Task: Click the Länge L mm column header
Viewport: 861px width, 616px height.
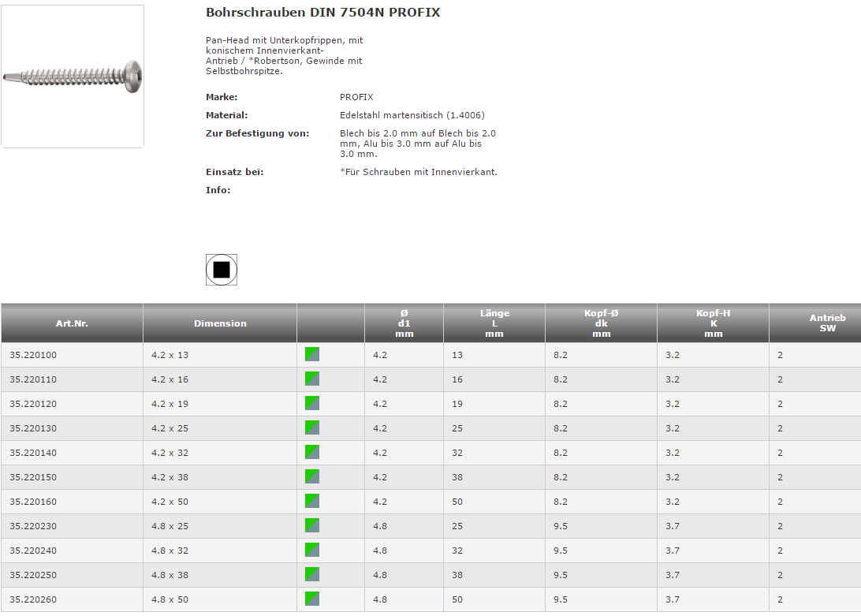Action: coord(494,323)
